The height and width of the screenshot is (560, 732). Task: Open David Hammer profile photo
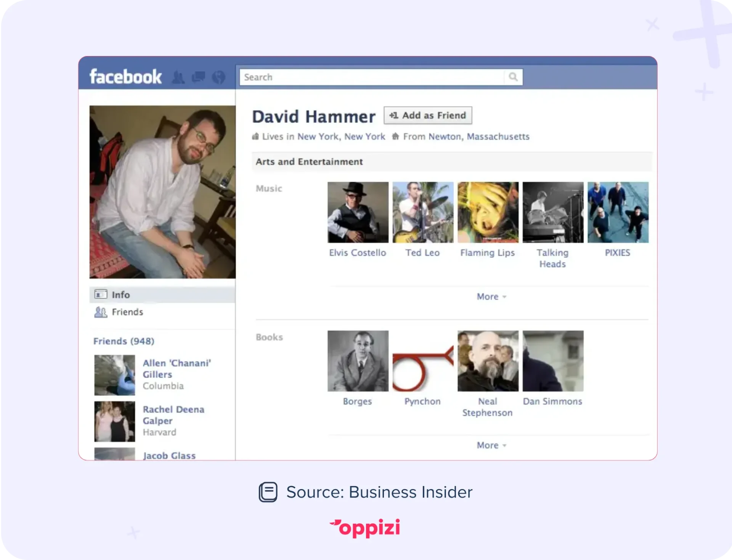pos(162,192)
